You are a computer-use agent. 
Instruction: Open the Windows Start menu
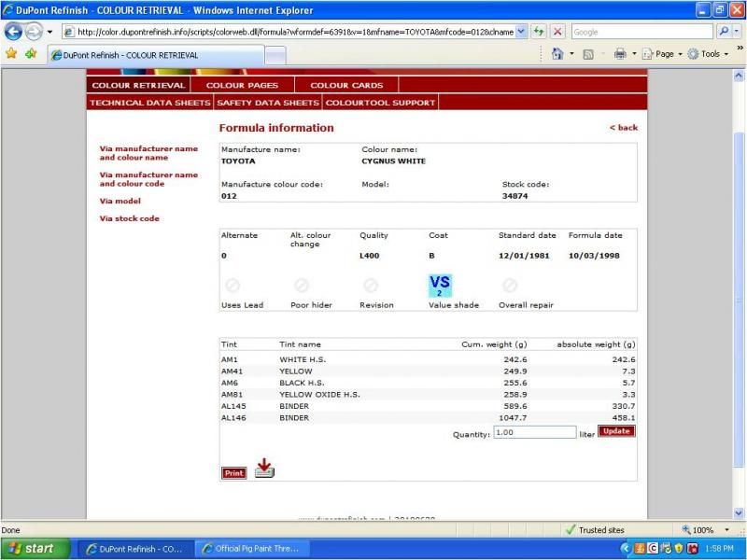(x=35, y=549)
